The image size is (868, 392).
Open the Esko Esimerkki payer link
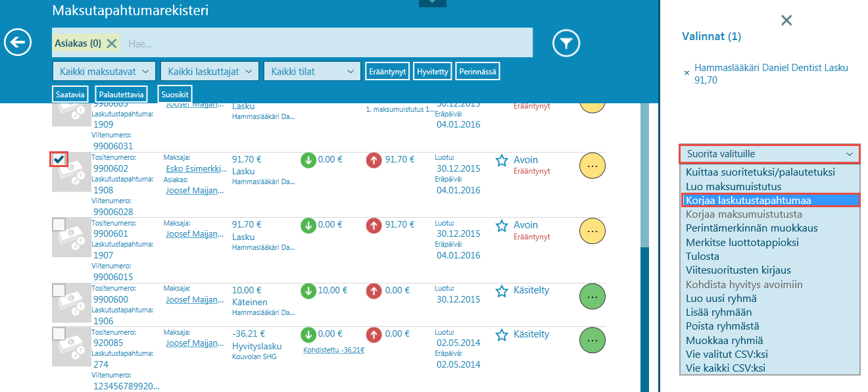coord(194,168)
